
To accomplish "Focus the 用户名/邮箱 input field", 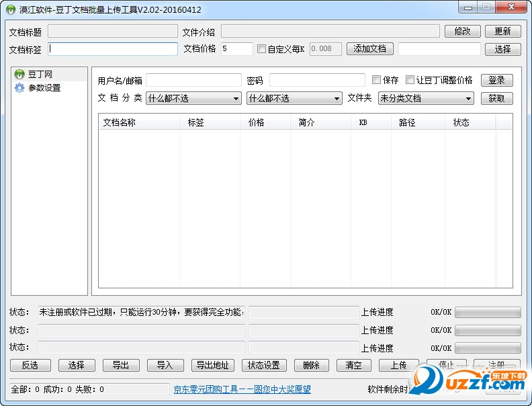I will coord(193,80).
